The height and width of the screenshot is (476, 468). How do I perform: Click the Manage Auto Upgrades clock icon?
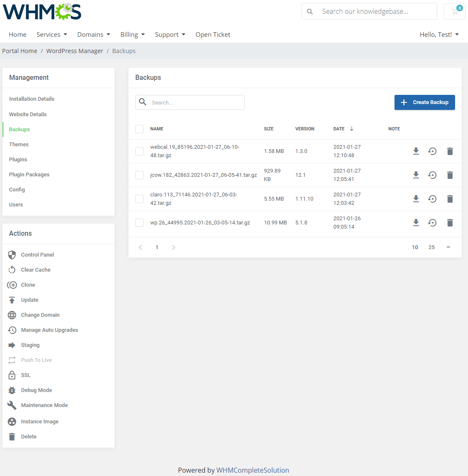click(x=12, y=330)
